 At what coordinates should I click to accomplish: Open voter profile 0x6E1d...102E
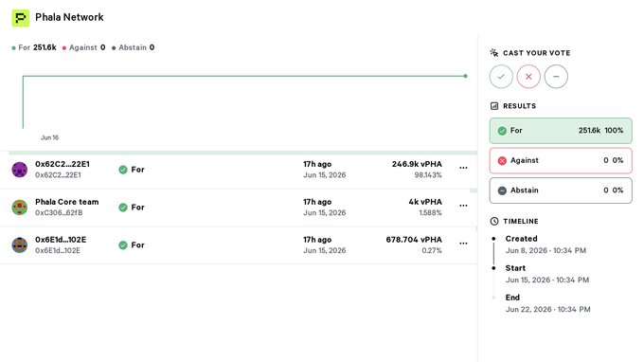(61, 240)
